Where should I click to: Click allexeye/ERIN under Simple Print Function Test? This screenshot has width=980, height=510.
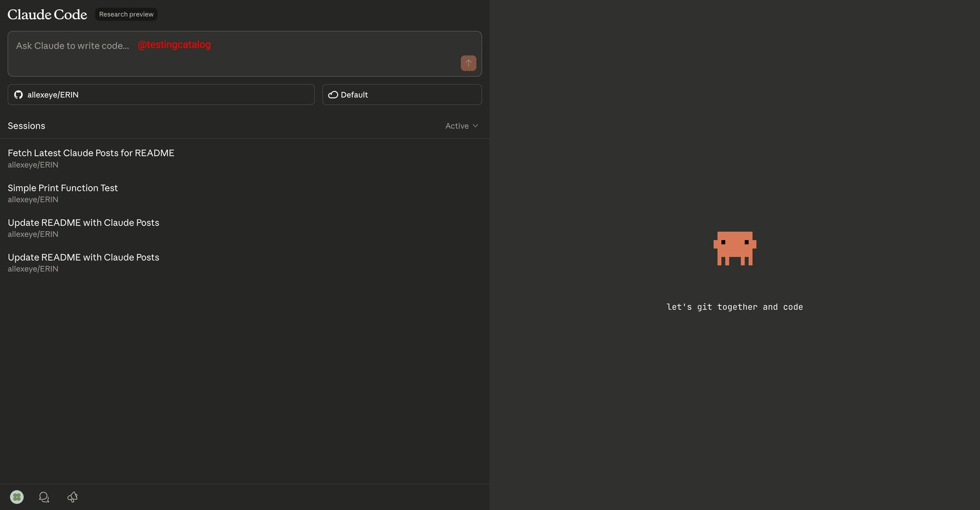point(33,199)
